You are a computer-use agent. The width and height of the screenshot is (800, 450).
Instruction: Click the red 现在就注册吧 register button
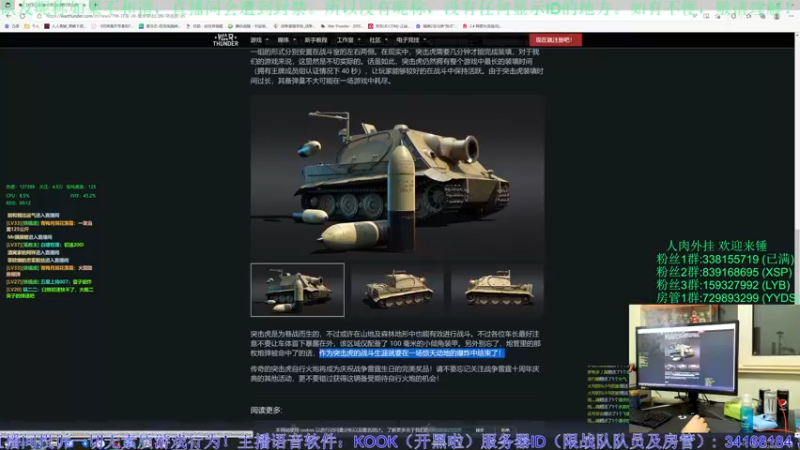click(x=555, y=40)
